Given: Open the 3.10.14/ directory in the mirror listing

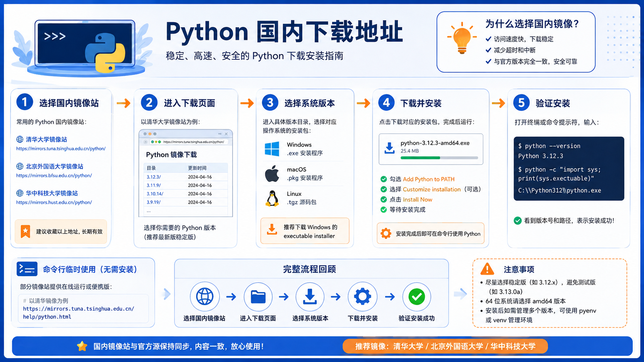Looking at the screenshot, I should point(155,194).
